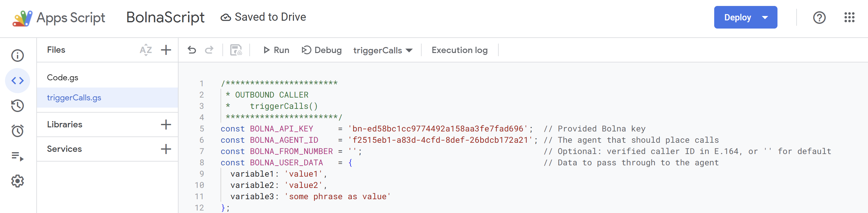Open the Execution log
Screen dimensions: 868x213
459,50
